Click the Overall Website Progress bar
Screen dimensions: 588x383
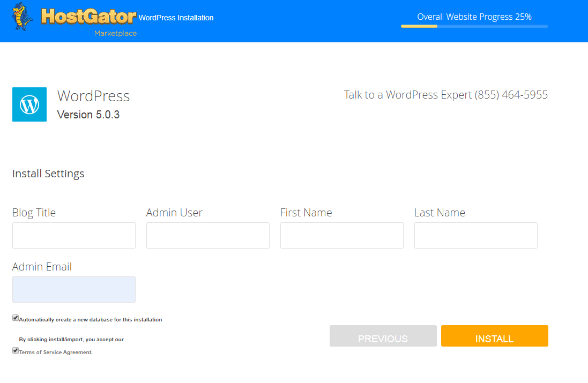474,26
